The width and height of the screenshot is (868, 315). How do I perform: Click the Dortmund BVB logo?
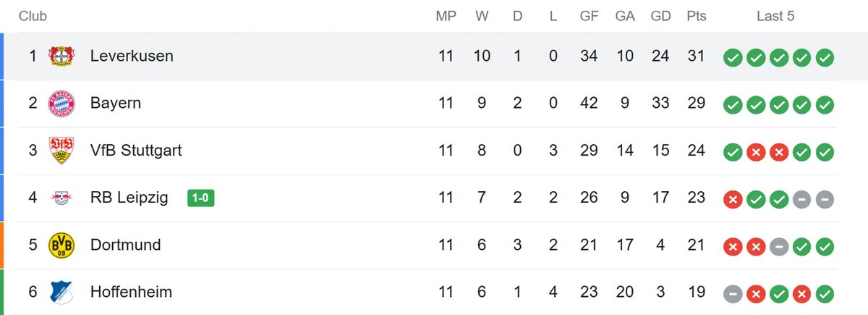(x=61, y=245)
